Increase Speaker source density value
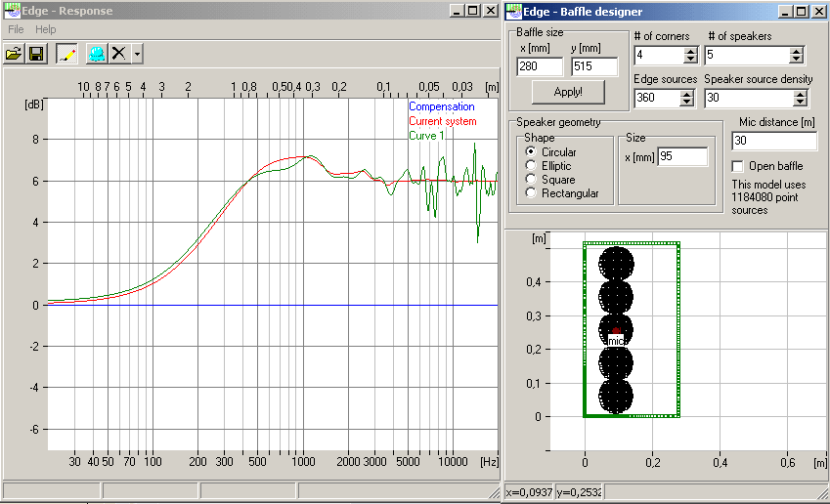Screen dimensions: 830x504 pos(800,94)
